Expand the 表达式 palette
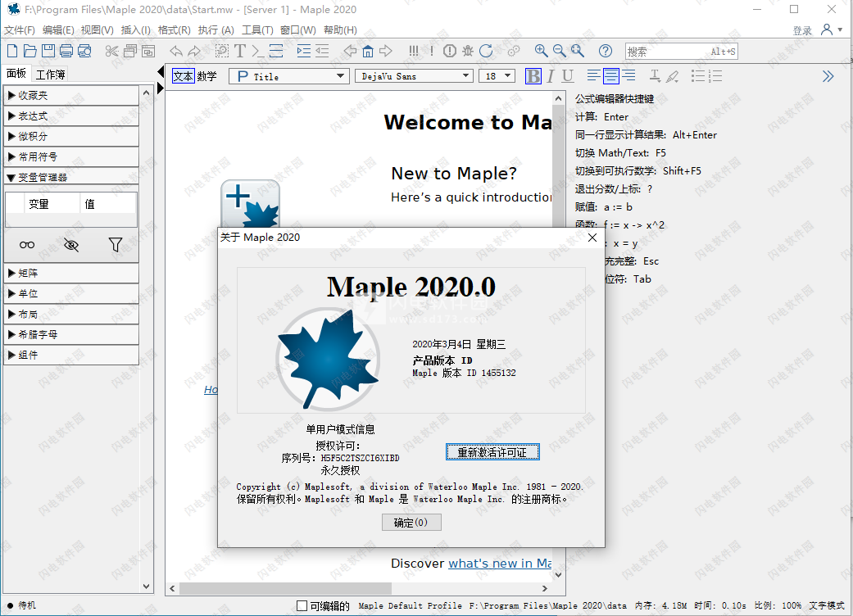 coord(71,115)
